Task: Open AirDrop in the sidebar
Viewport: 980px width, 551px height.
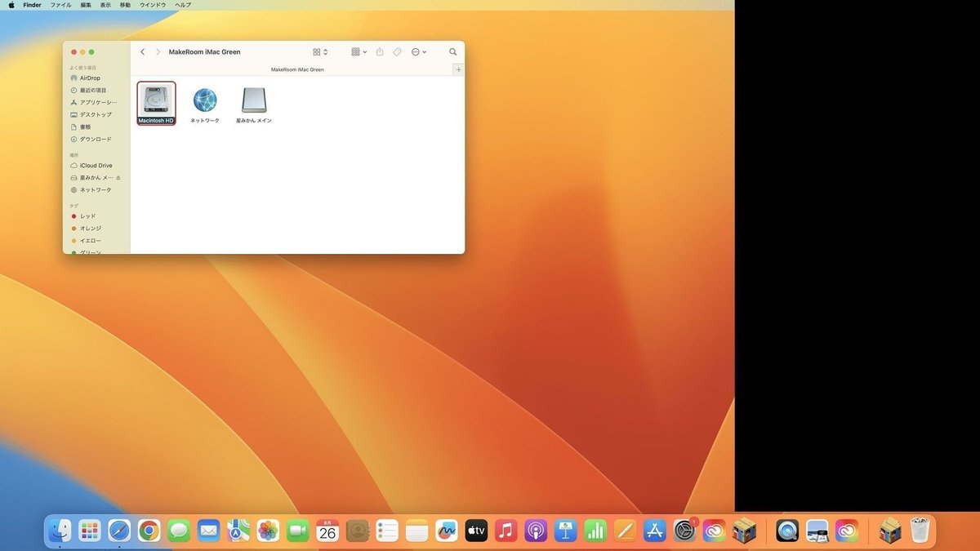Action: point(90,78)
